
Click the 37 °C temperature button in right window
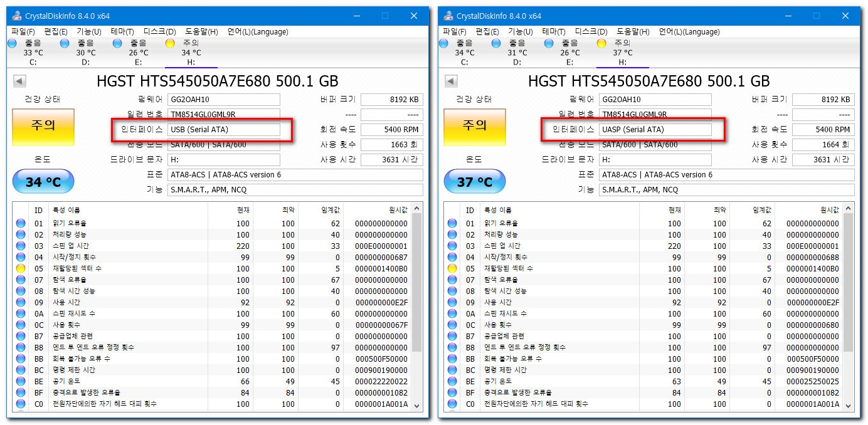click(x=475, y=182)
